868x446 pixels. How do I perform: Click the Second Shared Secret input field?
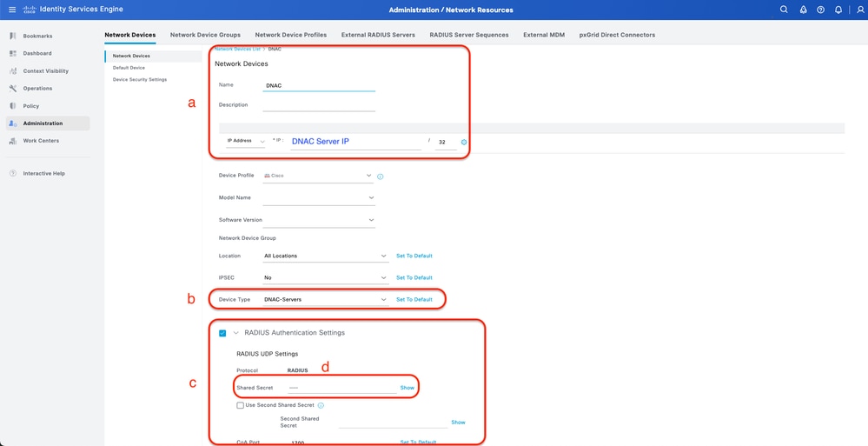pyautogui.click(x=393, y=423)
